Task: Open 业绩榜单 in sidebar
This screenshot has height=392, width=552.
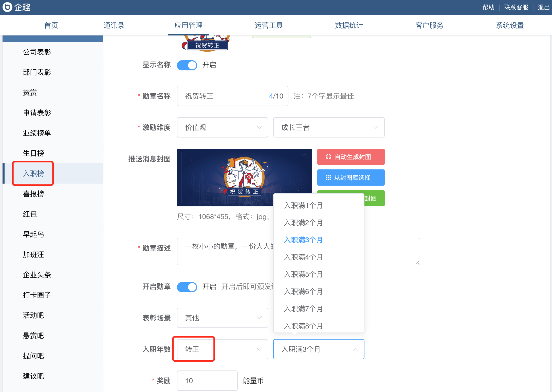Action: tap(53, 133)
